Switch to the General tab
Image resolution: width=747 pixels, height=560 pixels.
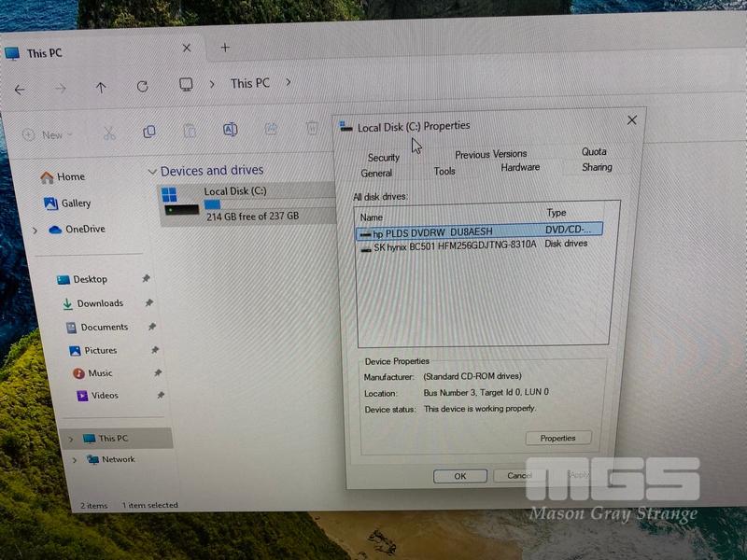tap(376, 173)
